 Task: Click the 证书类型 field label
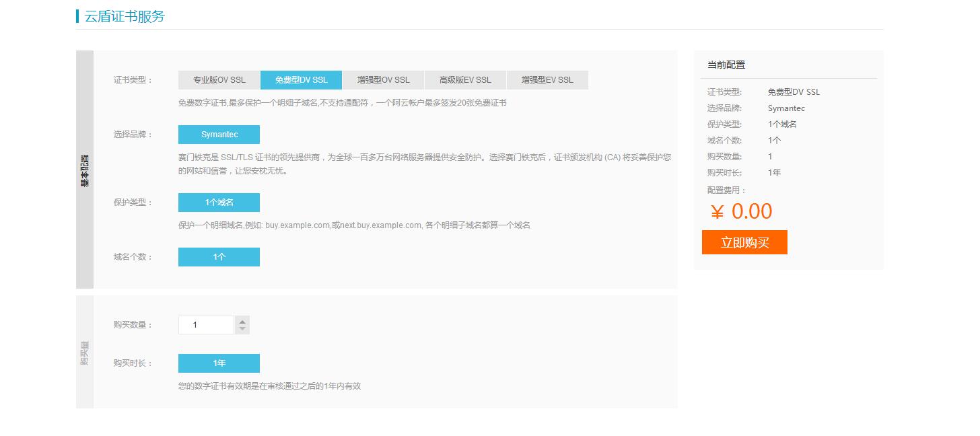[x=133, y=80]
